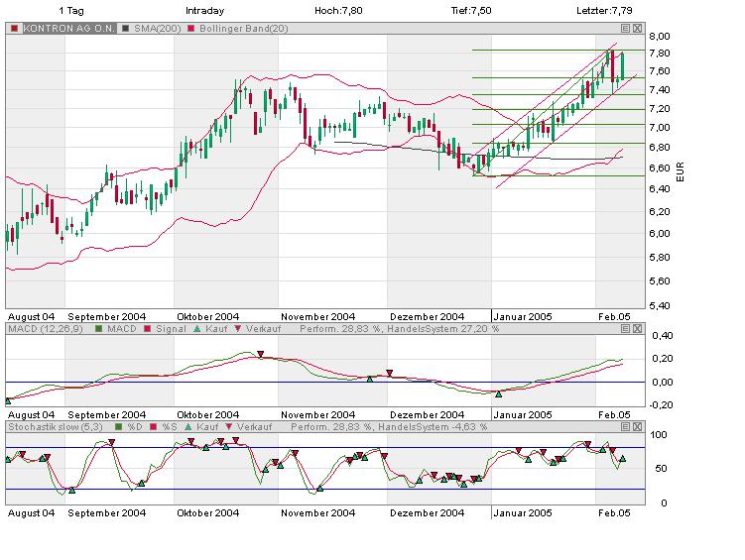The image size is (745, 560).
Task: Click the MACD (12,26,9) panel title
Action: (46, 328)
